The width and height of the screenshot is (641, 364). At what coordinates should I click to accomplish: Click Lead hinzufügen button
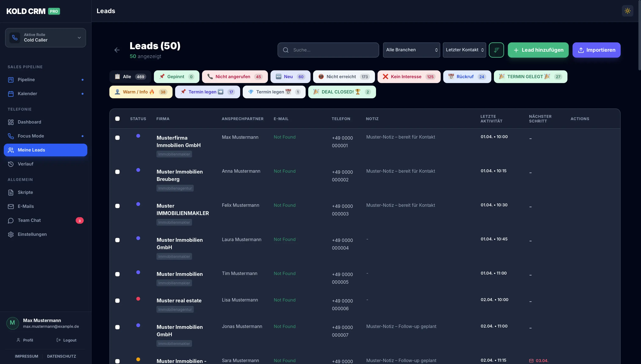(x=538, y=50)
